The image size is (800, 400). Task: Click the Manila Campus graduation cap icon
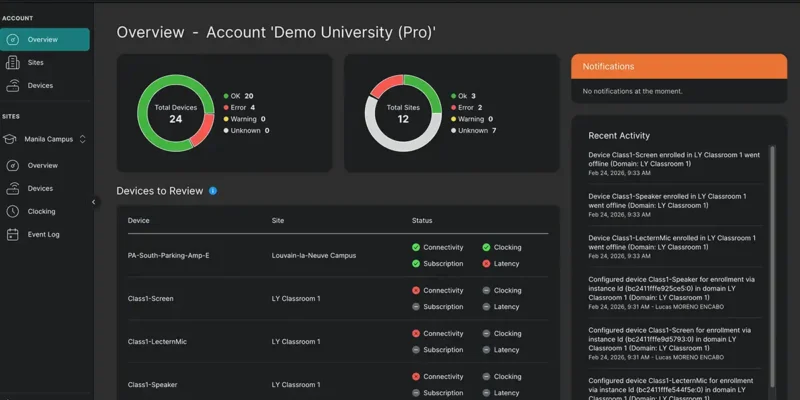coord(9,139)
